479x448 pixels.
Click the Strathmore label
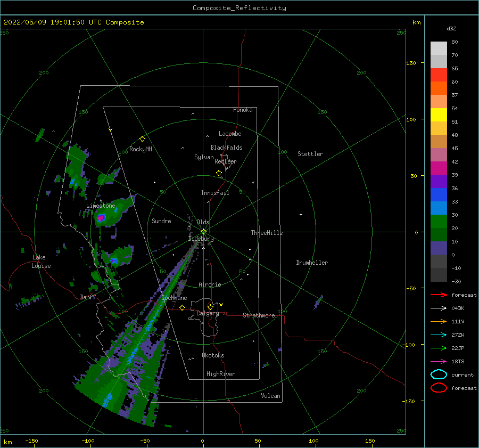pos(259,315)
